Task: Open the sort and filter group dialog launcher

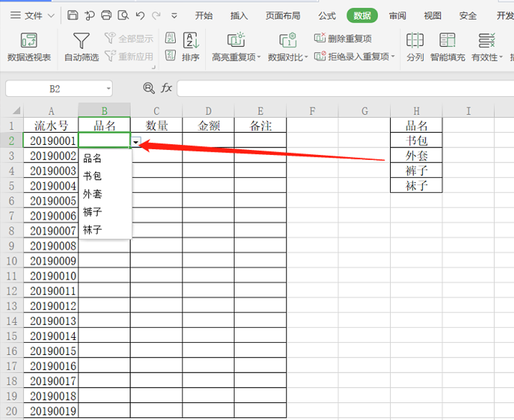Action: [x=153, y=67]
